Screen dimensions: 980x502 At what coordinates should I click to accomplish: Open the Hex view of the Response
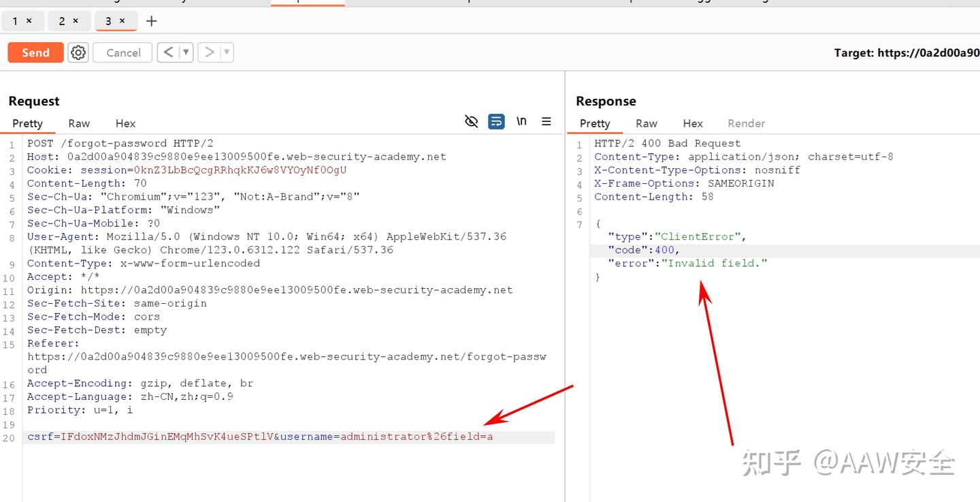coord(692,123)
